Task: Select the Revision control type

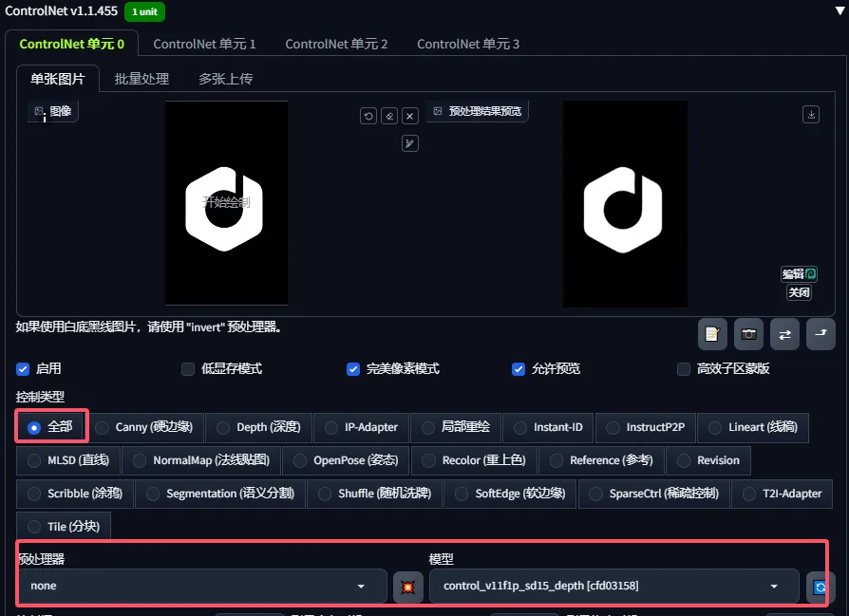Action: click(x=708, y=460)
